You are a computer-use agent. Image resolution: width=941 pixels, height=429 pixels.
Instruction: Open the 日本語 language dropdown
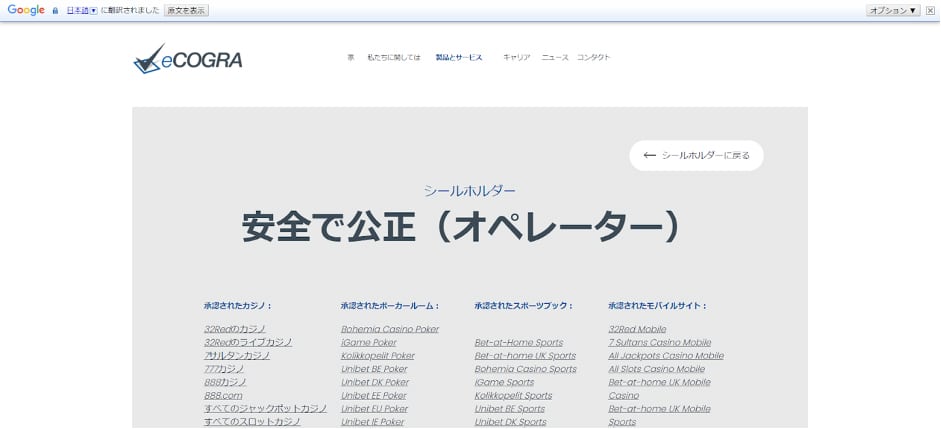pos(82,11)
